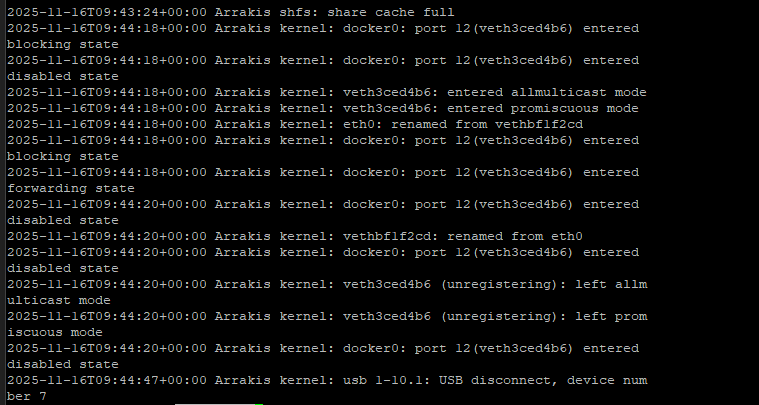Click the 'iscuous mode' wrapped text
Screen dimensions: 759x405
[x=55, y=332]
